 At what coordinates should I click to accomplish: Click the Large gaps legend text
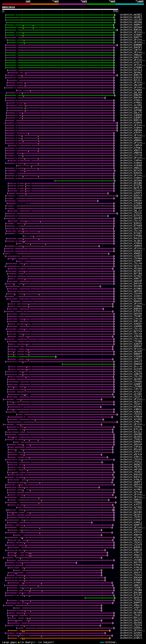(x=28, y=642)
